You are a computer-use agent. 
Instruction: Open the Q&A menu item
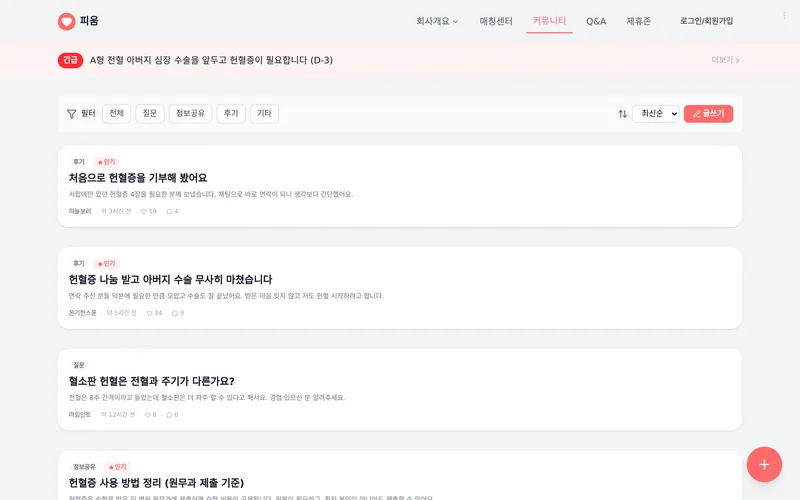coord(596,21)
